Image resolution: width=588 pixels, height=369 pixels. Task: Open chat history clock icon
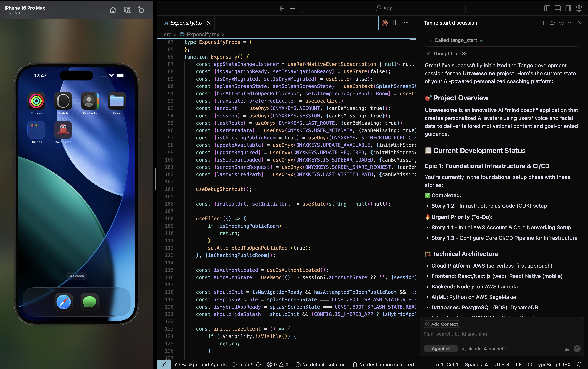[x=561, y=23]
